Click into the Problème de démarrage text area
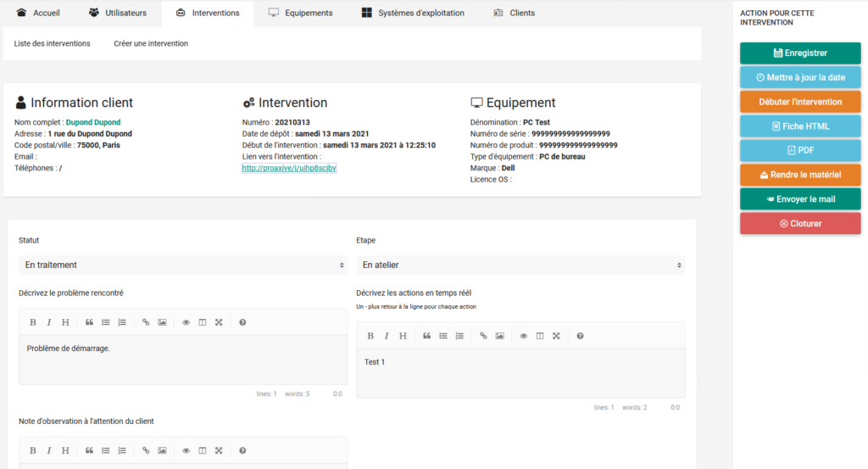Viewport: 868px width, 469px height. click(183, 360)
